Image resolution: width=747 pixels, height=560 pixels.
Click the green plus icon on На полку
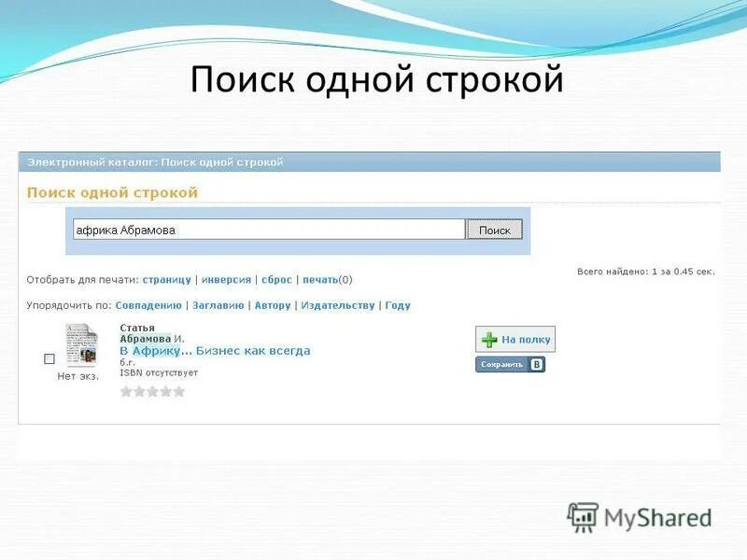click(489, 340)
